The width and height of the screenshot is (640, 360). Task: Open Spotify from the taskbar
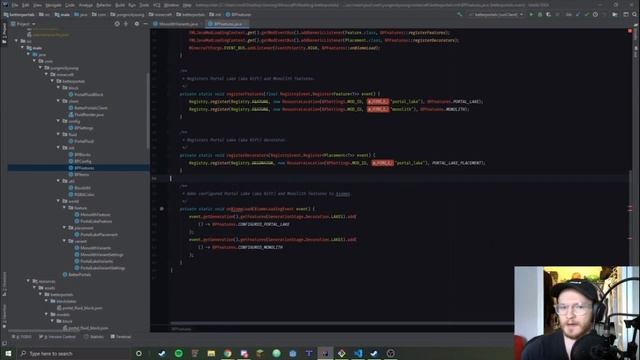pos(178,353)
